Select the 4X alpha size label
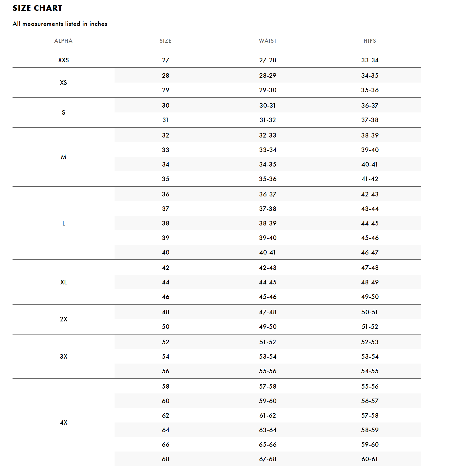This screenshot has width=455, height=476. point(63,423)
